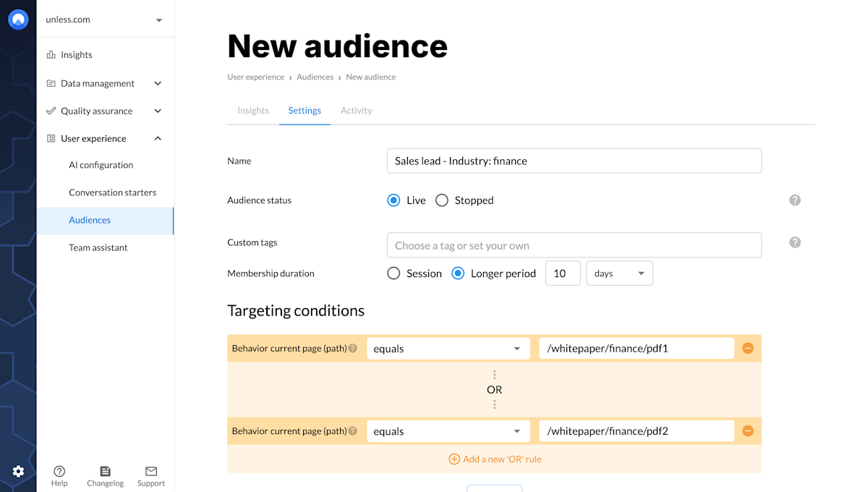
Task: Switch to the Activity tab
Action: tap(357, 111)
